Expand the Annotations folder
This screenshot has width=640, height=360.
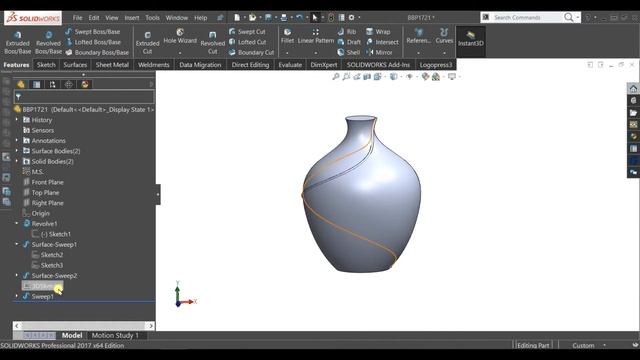[17, 140]
